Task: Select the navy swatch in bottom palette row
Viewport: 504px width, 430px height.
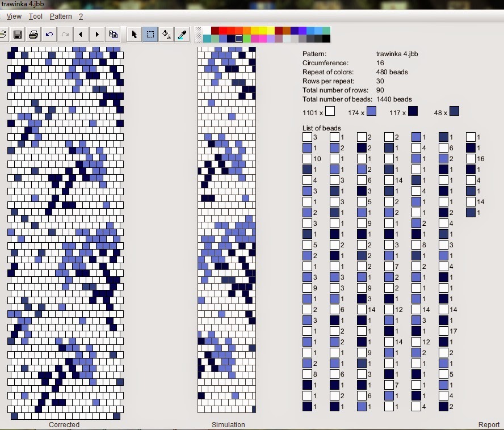Action: click(231, 39)
